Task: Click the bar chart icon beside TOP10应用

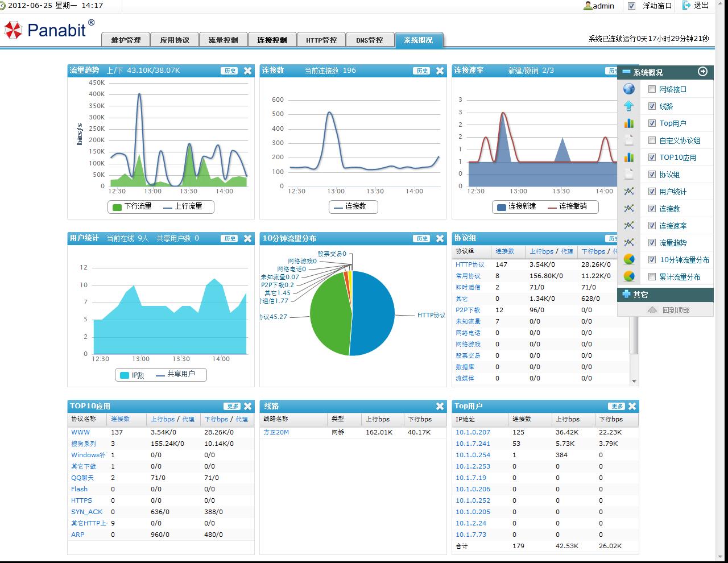Action: point(629,157)
